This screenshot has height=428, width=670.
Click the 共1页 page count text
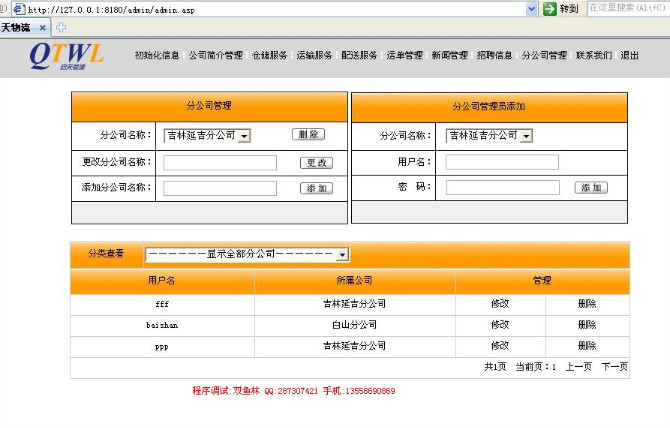click(495, 367)
